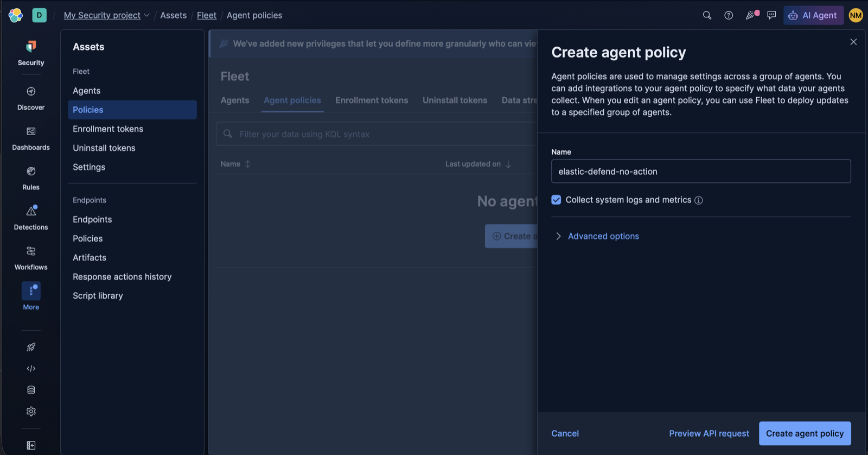This screenshot has height=455, width=868.
Task: Open the AI Agent button
Action: [813, 15]
